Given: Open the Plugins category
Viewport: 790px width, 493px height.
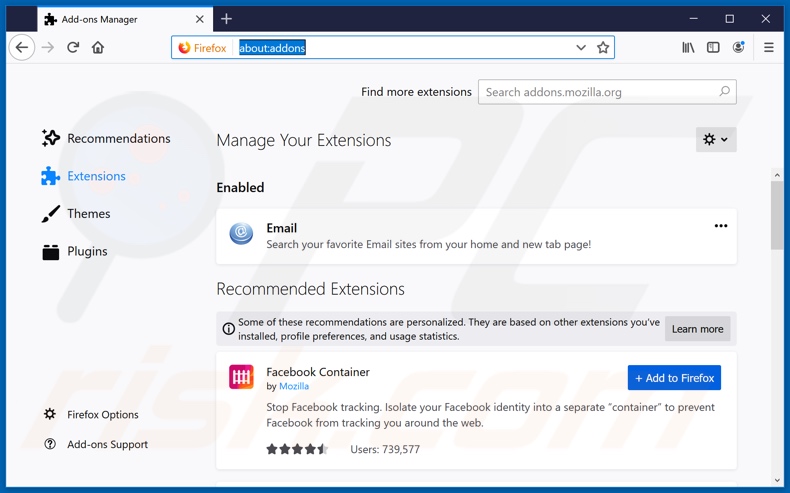Looking at the screenshot, I should pos(75,251).
